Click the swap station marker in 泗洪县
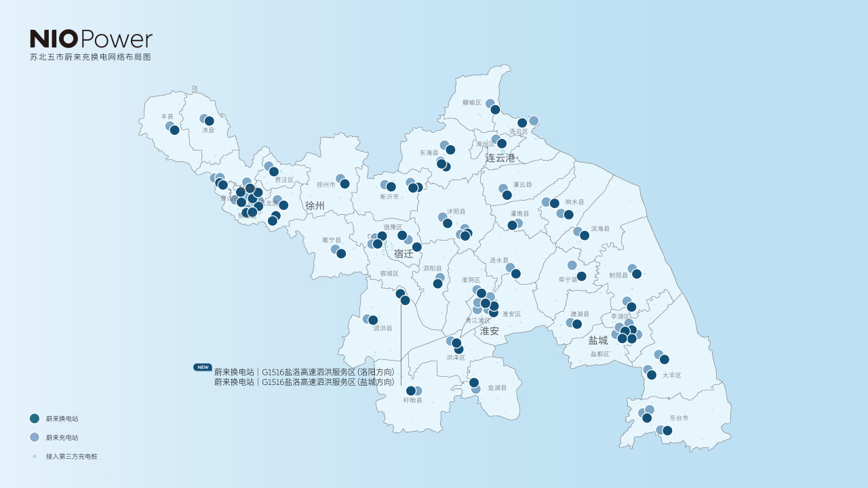 tap(373, 320)
